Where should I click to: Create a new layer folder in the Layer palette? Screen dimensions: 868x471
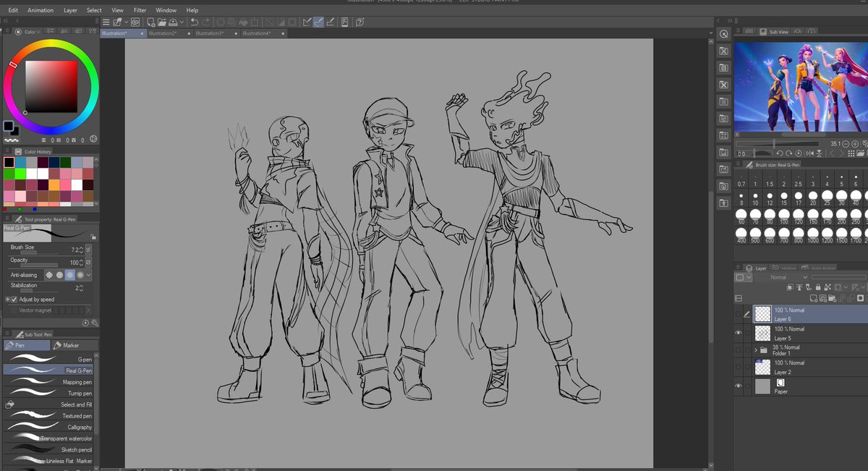coord(833,299)
